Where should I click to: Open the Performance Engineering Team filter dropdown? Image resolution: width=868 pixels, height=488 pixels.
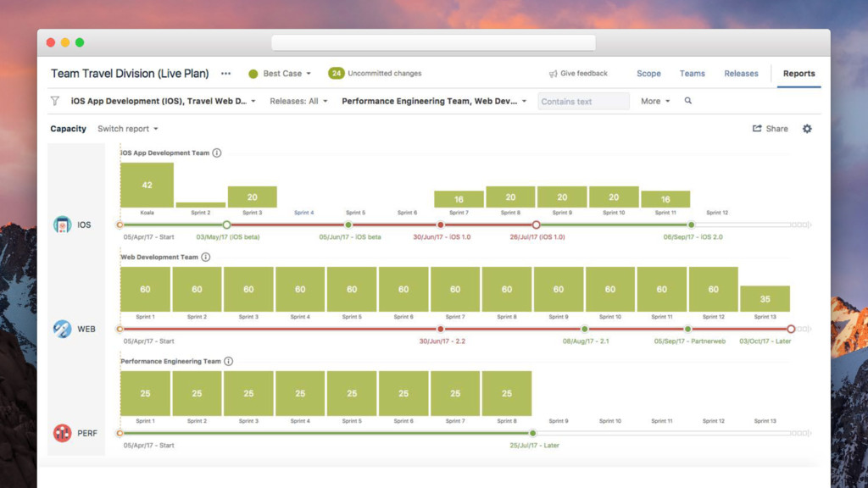434,101
